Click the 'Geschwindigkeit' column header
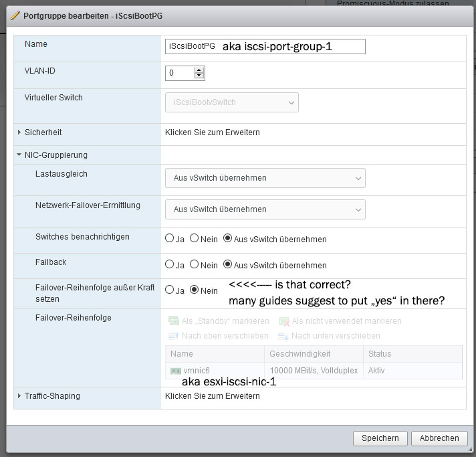This screenshot has height=457, width=476. tap(314, 354)
